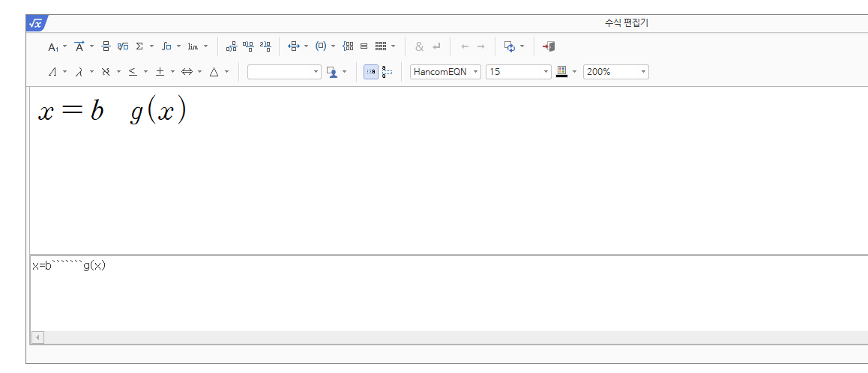The image size is (868, 373).
Task: Click the equation format conversion icon
Action: point(510,46)
